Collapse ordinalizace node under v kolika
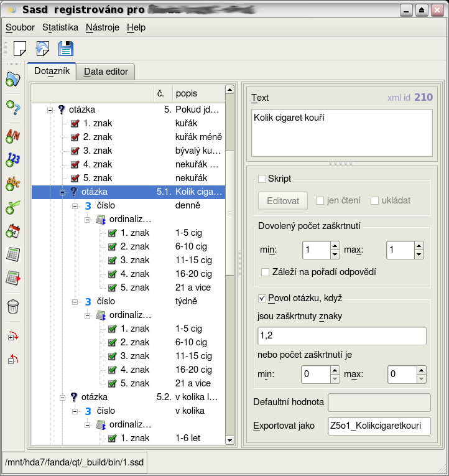 [87, 425]
